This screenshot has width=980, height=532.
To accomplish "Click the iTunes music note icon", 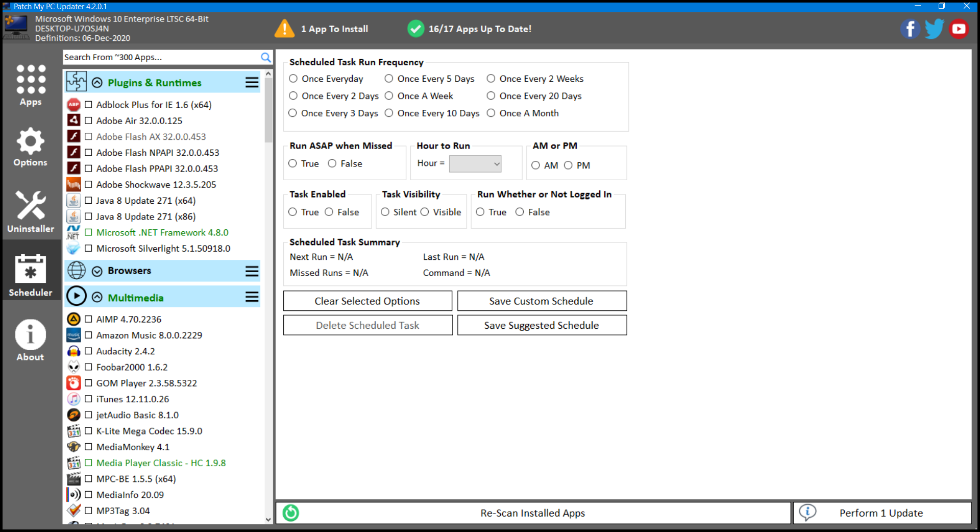I will (x=74, y=399).
